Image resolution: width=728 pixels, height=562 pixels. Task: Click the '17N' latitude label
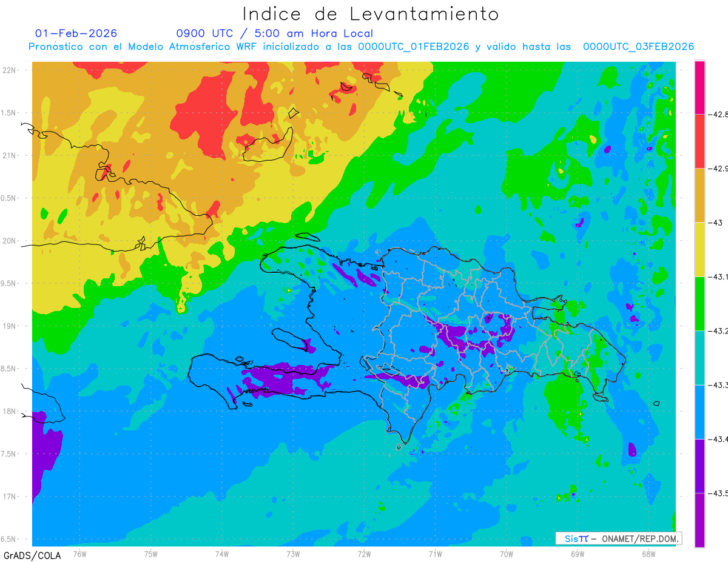pos(10,497)
